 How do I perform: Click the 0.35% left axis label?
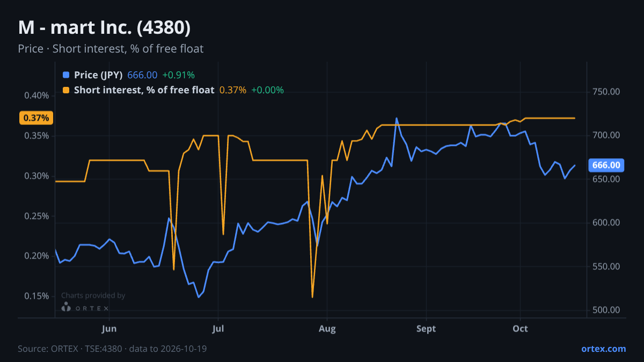point(37,136)
